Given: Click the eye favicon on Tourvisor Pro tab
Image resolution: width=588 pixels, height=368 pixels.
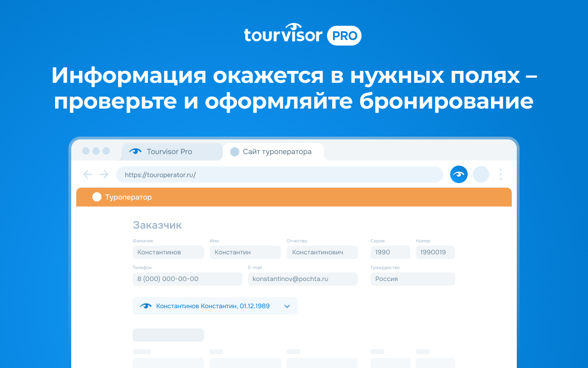Looking at the screenshot, I should 136,151.
